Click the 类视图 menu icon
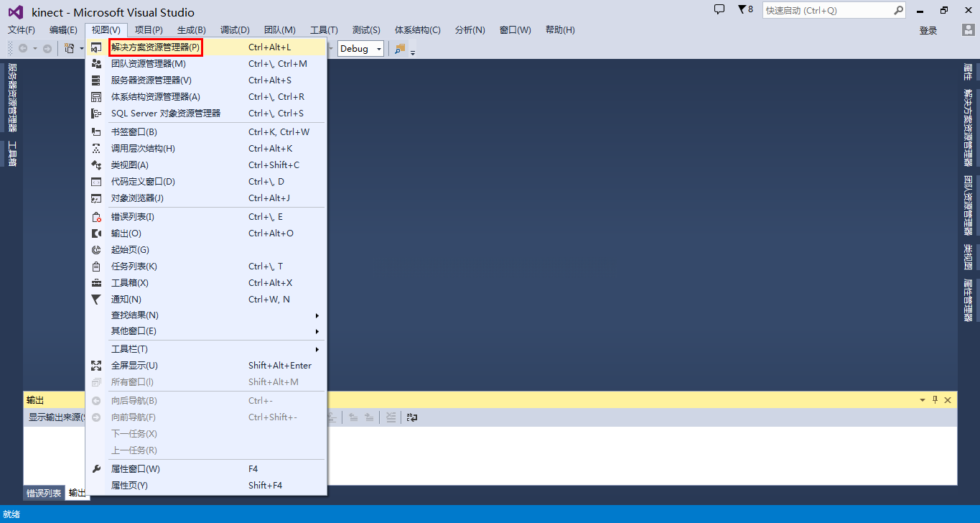 tap(96, 165)
